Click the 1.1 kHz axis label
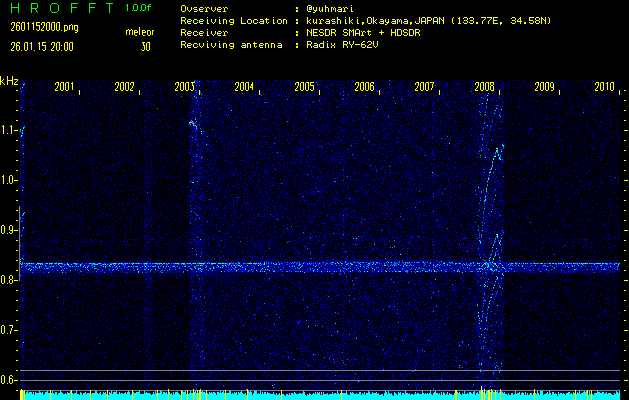The width and height of the screenshot is (629, 400). [x=9, y=130]
